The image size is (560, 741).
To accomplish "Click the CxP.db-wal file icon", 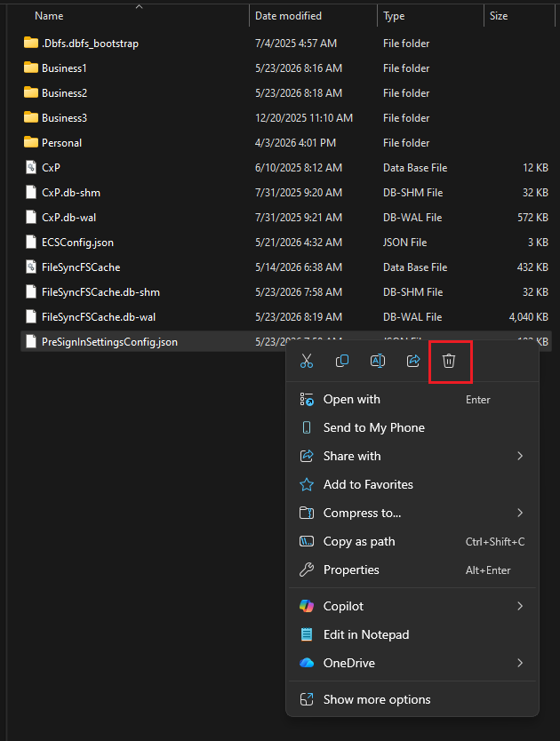I will (x=31, y=217).
